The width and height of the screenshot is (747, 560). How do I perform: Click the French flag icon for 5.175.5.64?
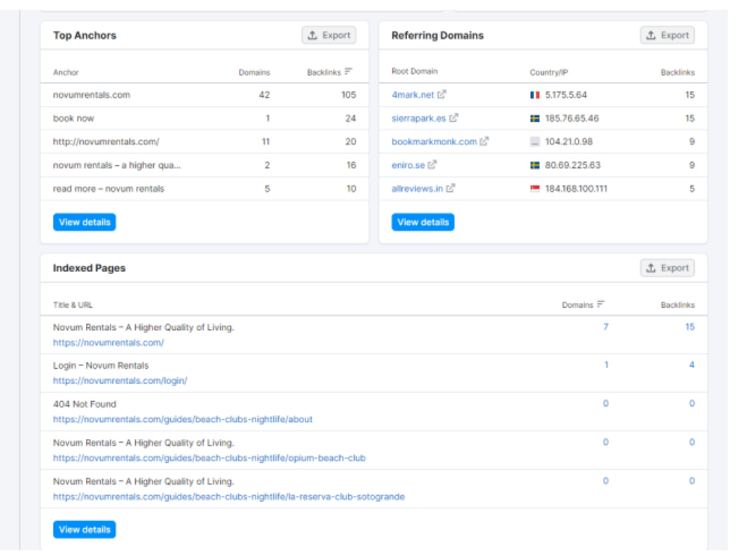coord(535,96)
